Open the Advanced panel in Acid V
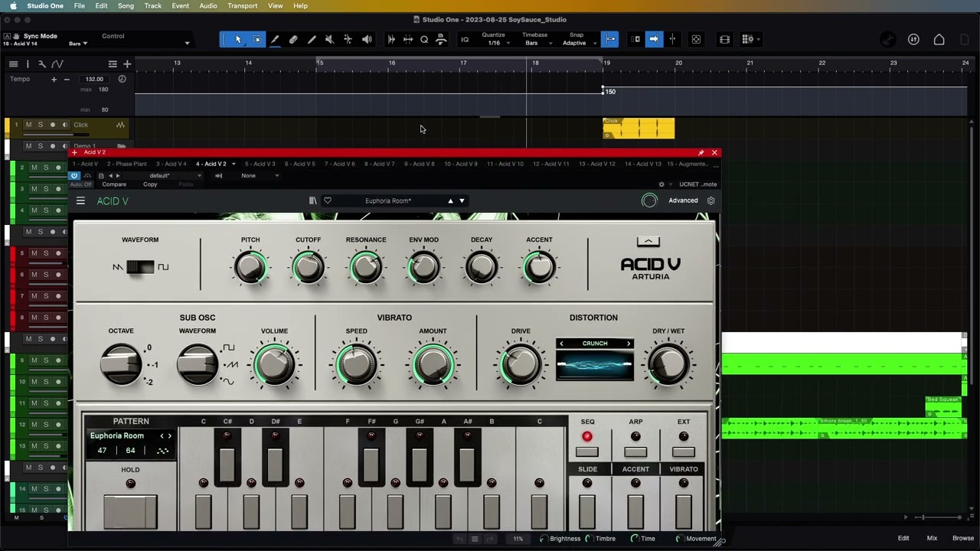 coord(683,201)
